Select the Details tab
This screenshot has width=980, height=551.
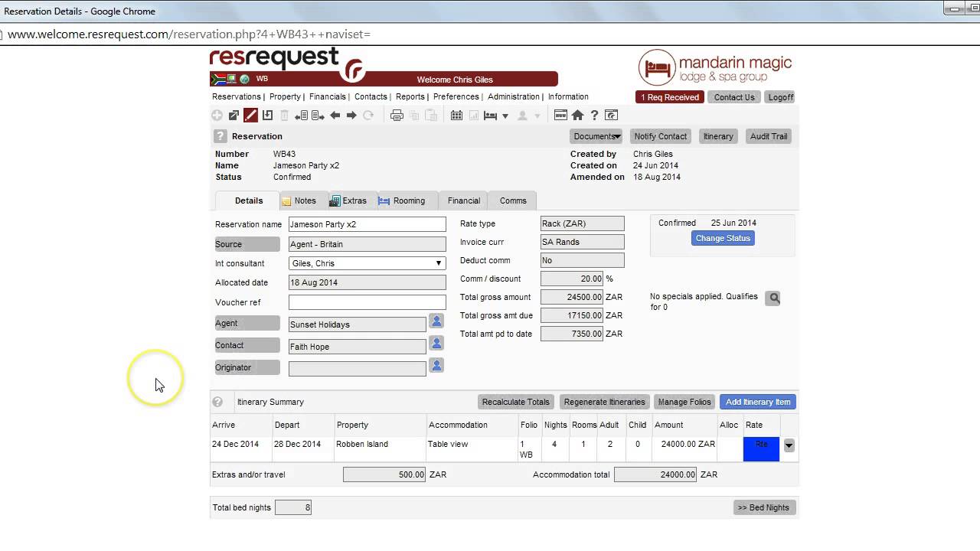pos(249,201)
